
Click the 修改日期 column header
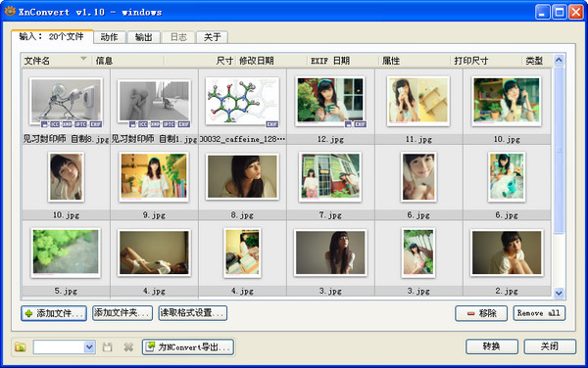pos(272,61)
